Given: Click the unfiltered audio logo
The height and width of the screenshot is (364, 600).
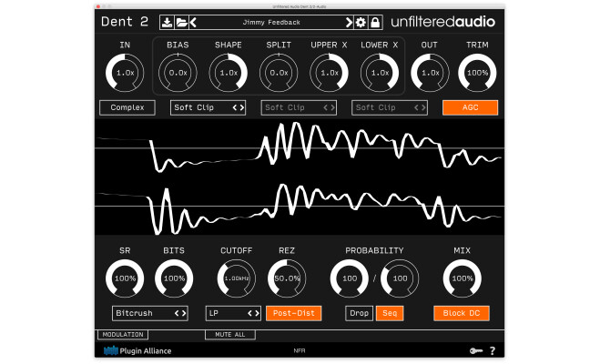Looking at the screenshot, I should click(x=442, y=22).
